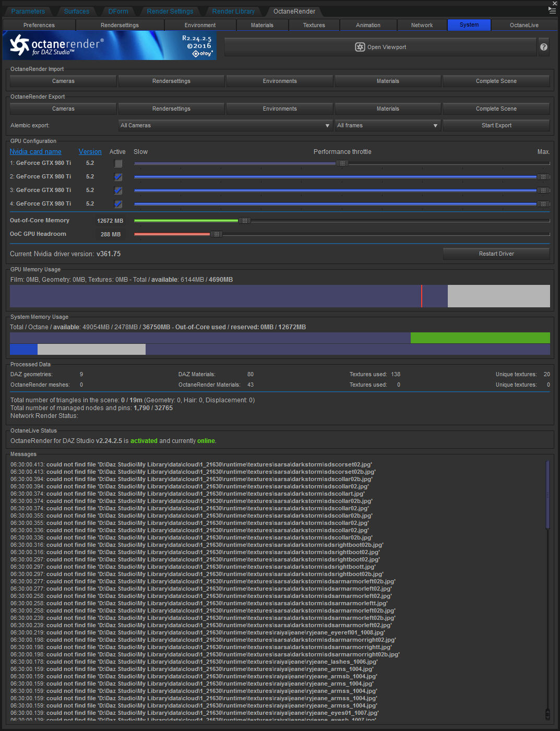Import Materials under OctaneRender Import

point(388,81)
